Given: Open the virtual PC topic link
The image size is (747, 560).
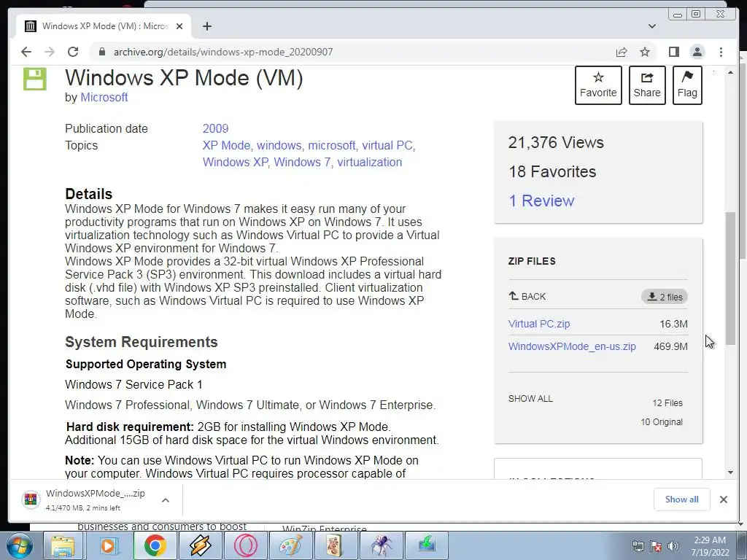Looking at the screenshot, I should (x=387, y=145).
